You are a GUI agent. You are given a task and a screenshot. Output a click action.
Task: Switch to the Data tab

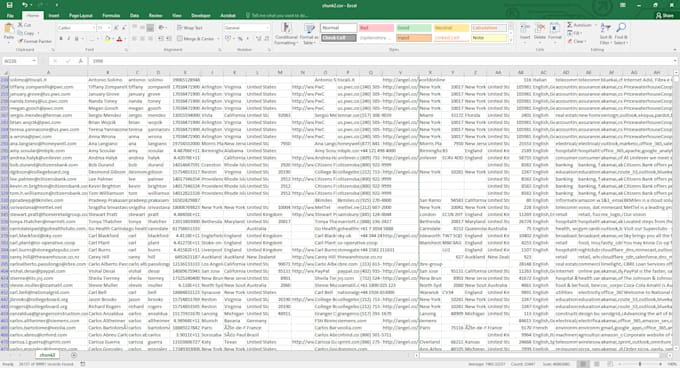[134, 15]
